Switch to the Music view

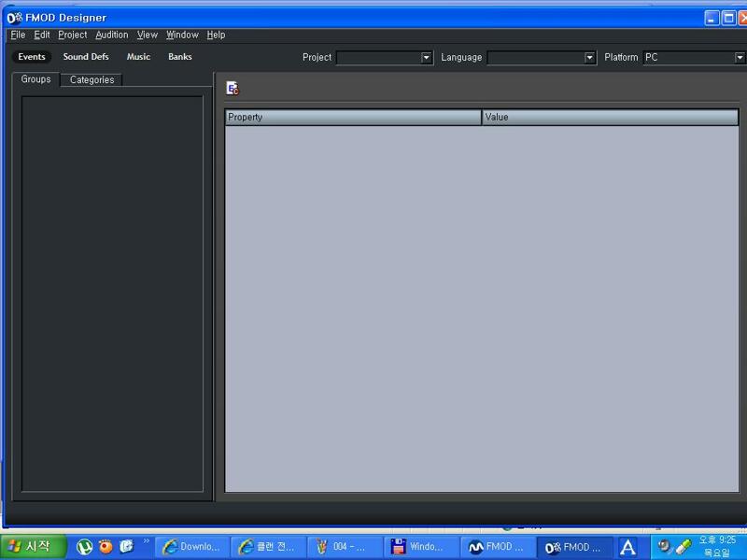pyautogui.click(x=138, y=57)
